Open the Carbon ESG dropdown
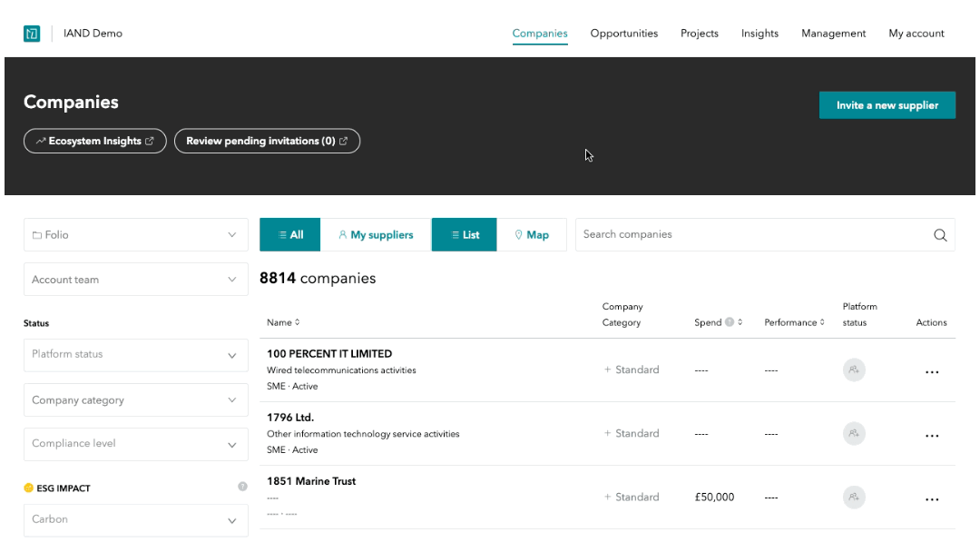Viewport: 980px width, 552px height. 135,519
